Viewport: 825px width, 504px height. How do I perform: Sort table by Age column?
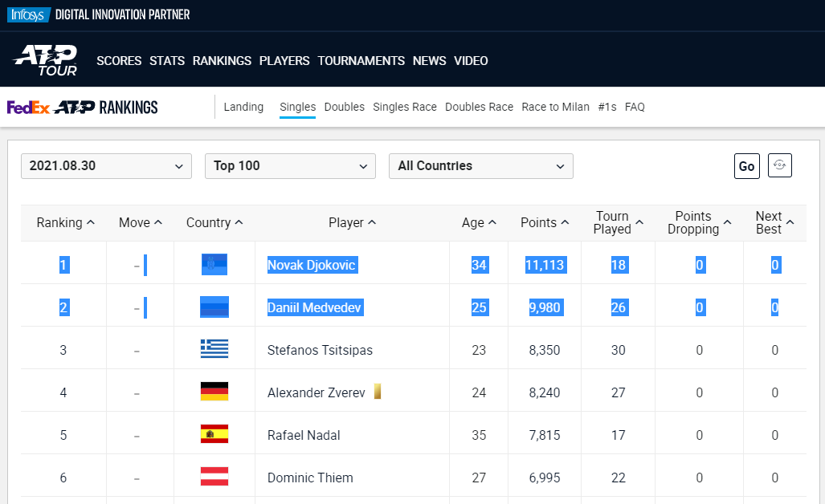(479, 223)
